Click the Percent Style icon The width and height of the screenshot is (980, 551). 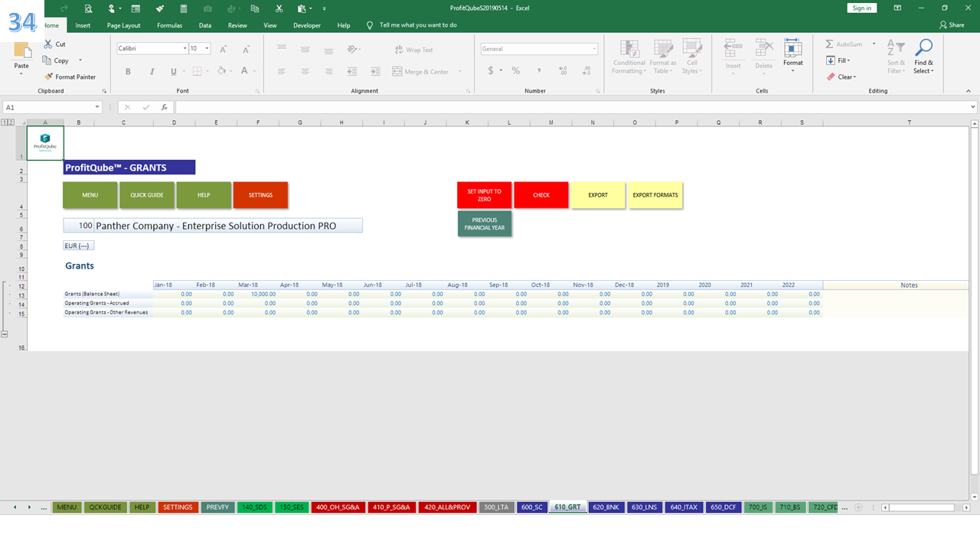point(516,70)
